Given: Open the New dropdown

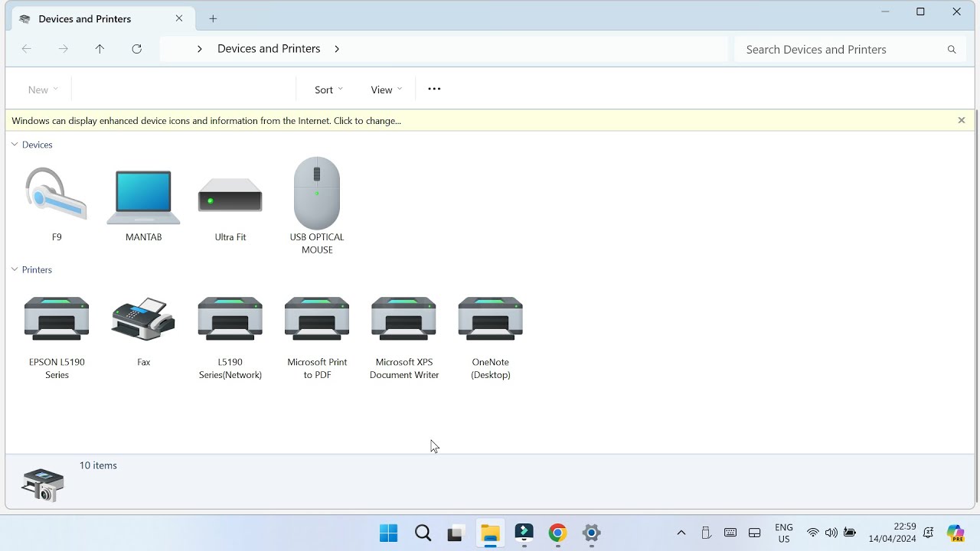Looking at the screenshot, I should pos(43,90).
